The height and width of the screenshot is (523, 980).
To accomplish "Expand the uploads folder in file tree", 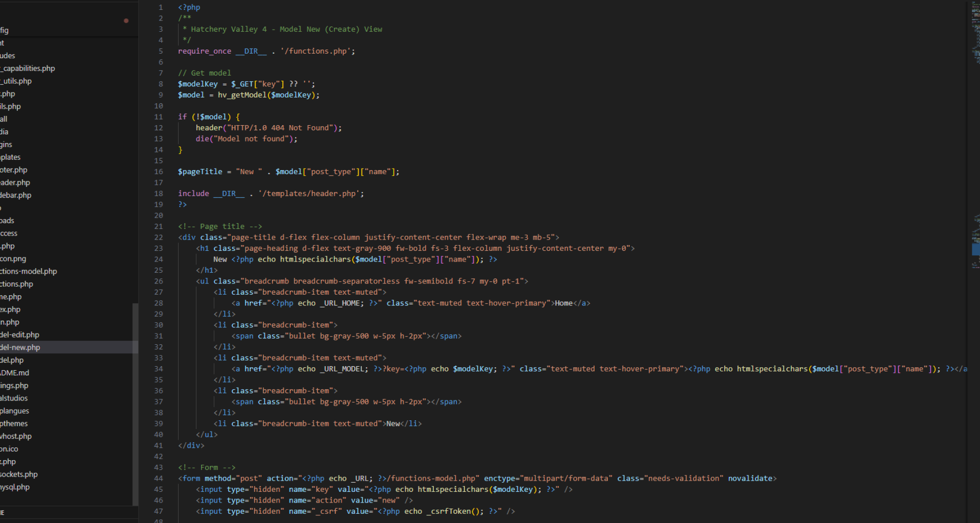I will (8, 221).
